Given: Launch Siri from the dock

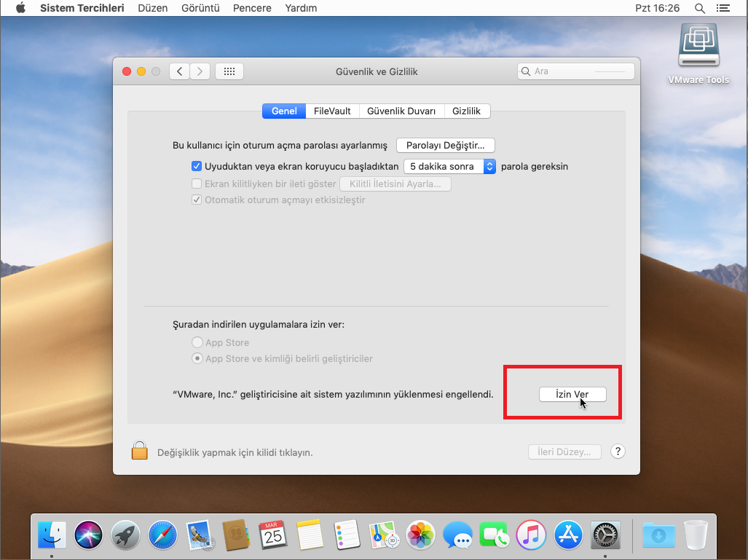Looking at the screenshot, I should 89,537.
